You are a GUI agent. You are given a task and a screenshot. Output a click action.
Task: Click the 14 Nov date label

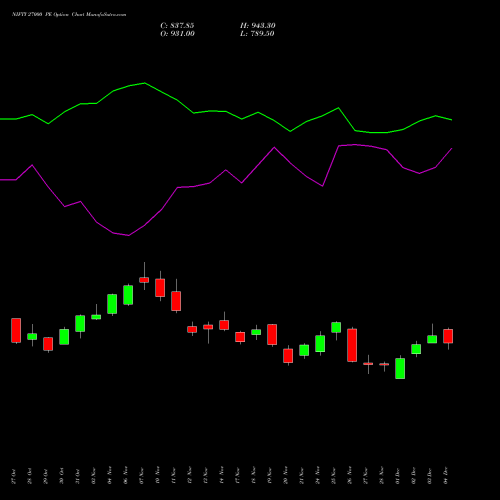click(x=222, y=475)
